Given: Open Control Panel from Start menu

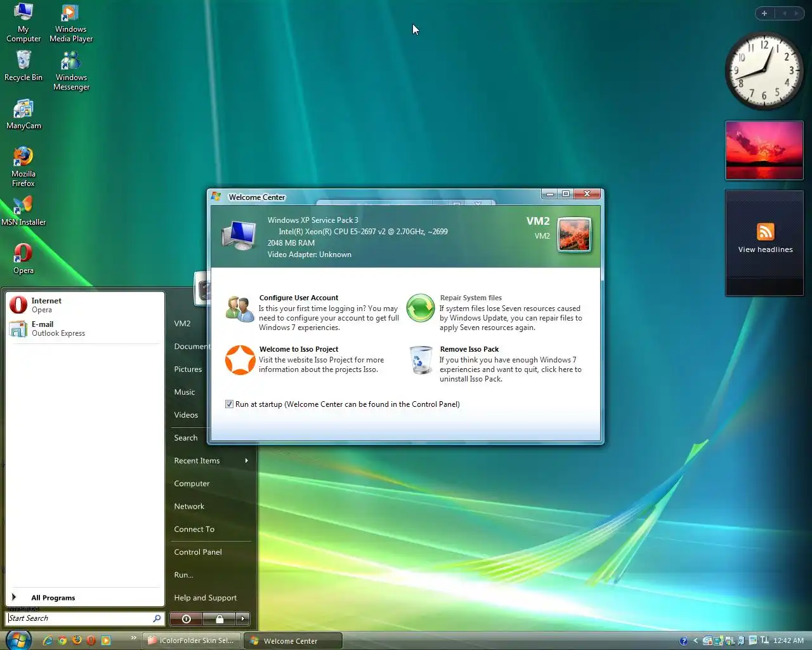Looking at the screenshot, I should point(199,552).
